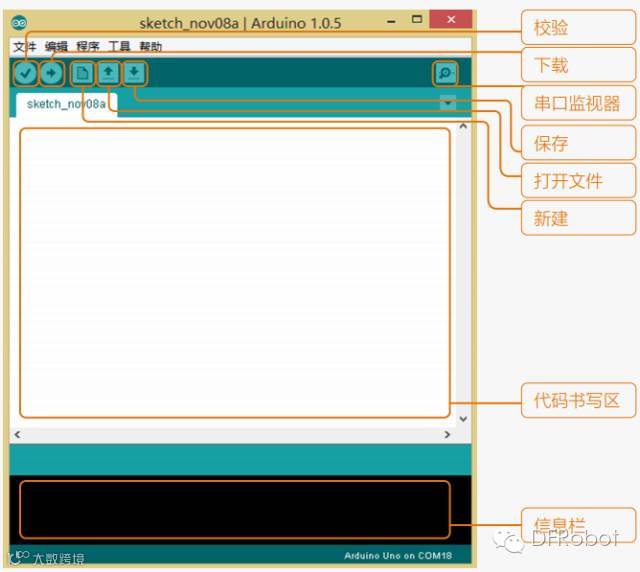Click the Arduino logo in title bar
The image size is (640, 572).
click(x=19, y=23)
